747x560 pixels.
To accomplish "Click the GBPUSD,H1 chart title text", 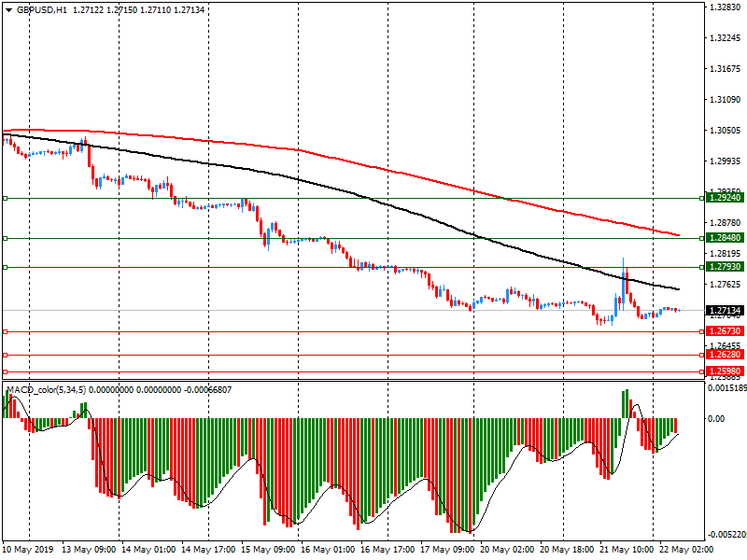I will tap(42, 9).
